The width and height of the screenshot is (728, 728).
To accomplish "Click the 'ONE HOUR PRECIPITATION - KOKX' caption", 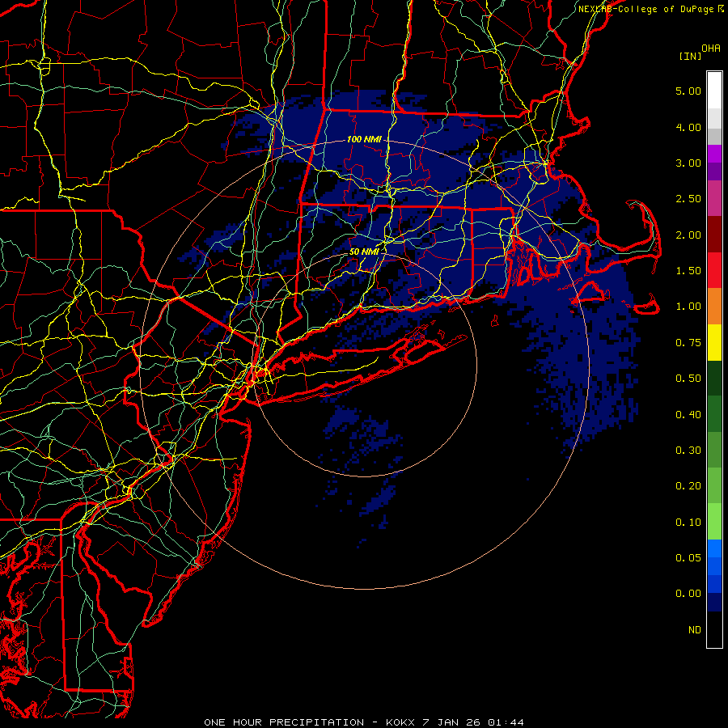I will click(309, 722).
